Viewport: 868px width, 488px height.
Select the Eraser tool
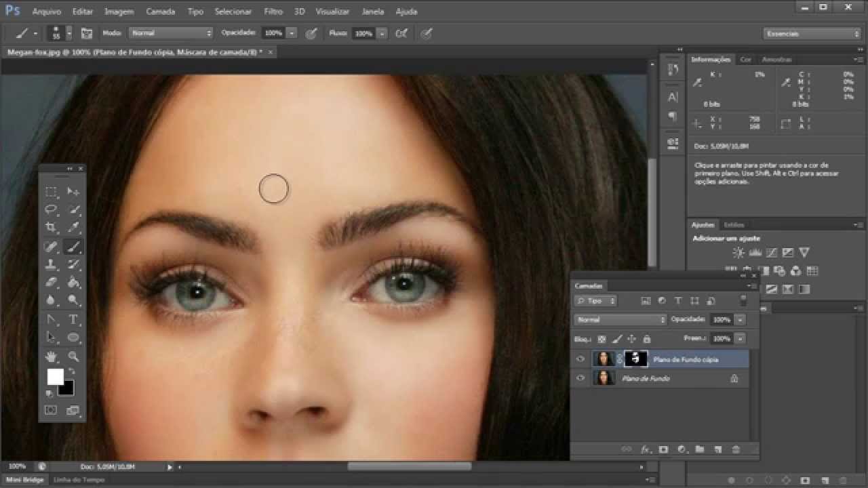[51, 283]
